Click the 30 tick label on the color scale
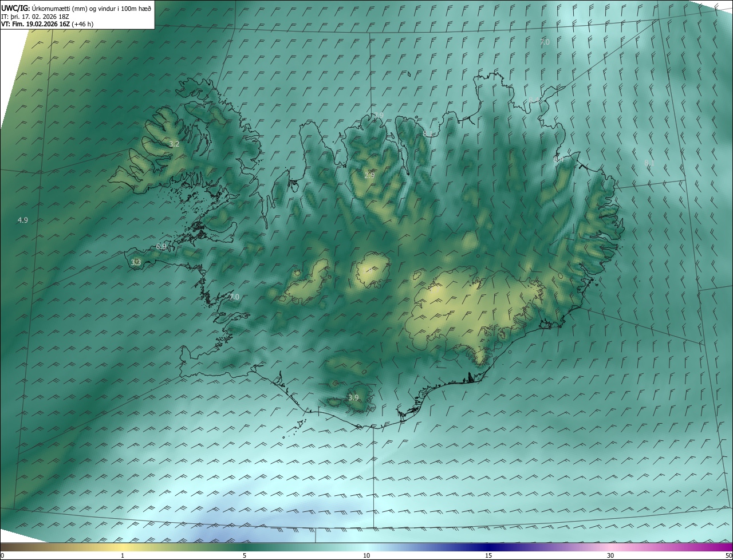Image resolution: width=733 pixels, height=560 pixels. [610, 556]
